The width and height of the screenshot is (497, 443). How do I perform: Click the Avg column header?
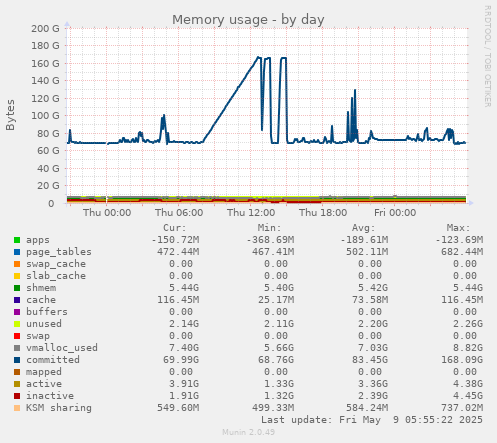click(x=364, y=228)
